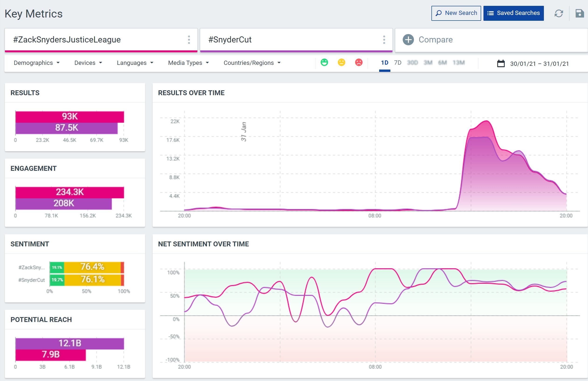
Task: Click the #ZackSny... sentiment row label
Action: pos(32,267)
